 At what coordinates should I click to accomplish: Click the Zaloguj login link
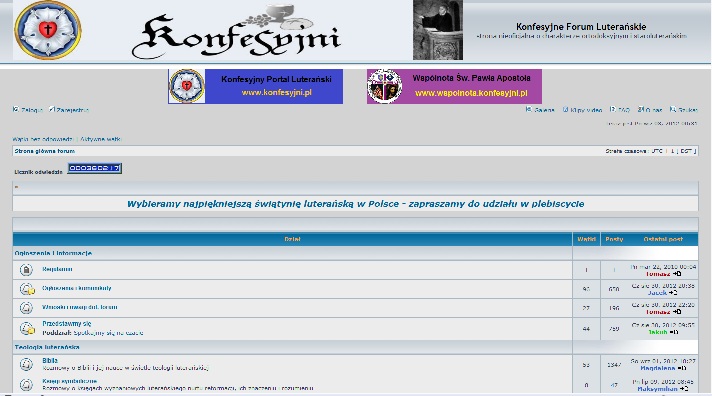[31, 110]
